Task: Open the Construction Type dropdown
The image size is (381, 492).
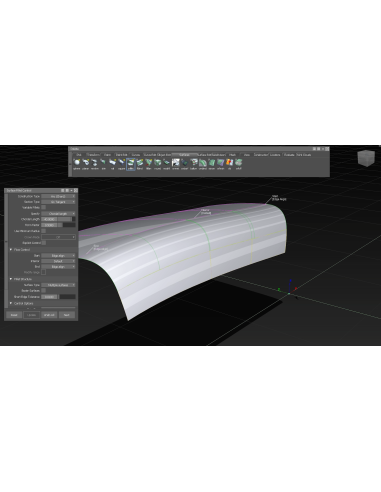Action: pos(58,196)
